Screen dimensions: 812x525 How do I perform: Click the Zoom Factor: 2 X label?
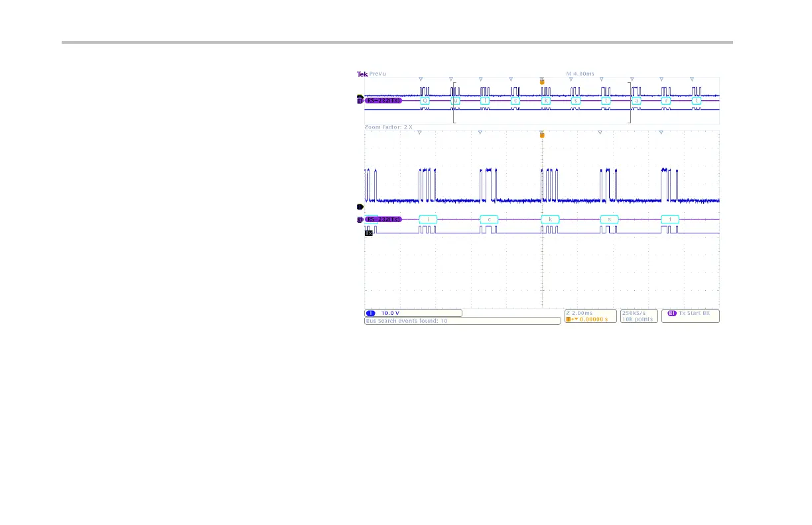pyautogui.click(x=389, y=126)
